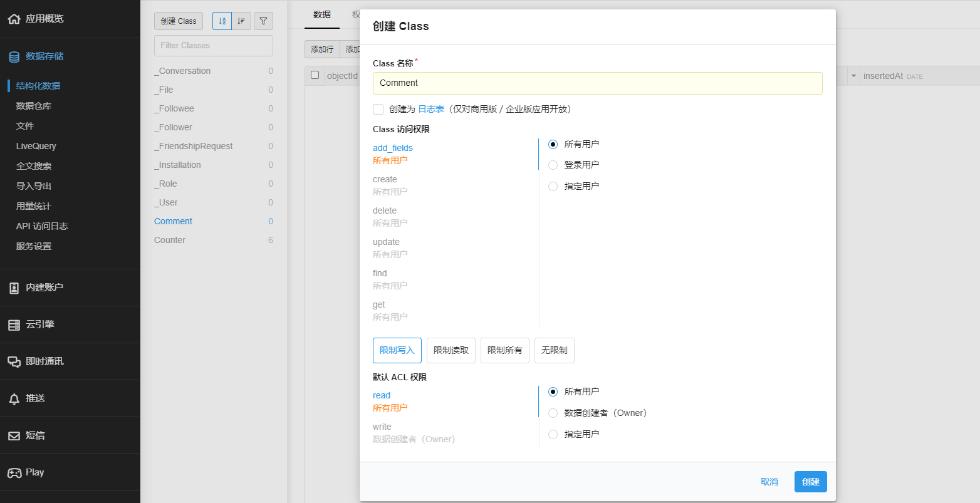980x503 pixels.
Task: Open the class filter funnel icon
Action: tap(263, 21)
